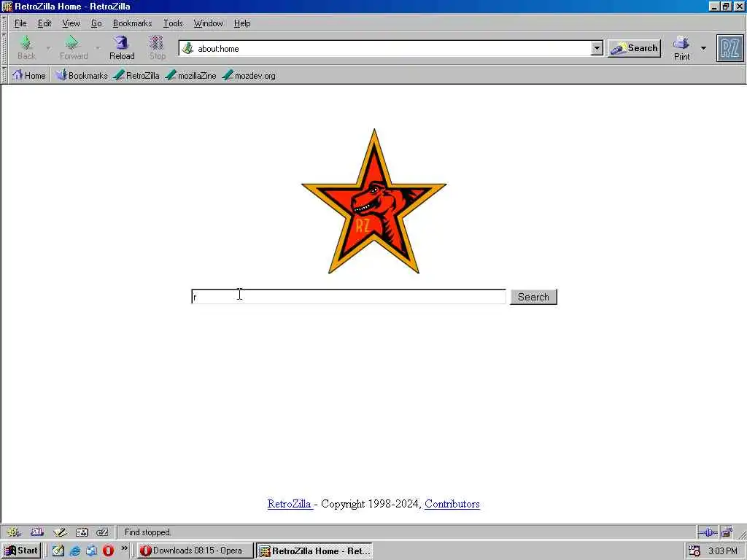Follow the Contributors footer link
The height and width of the screenshot is (560, 747).
click(x=452, y=504)
